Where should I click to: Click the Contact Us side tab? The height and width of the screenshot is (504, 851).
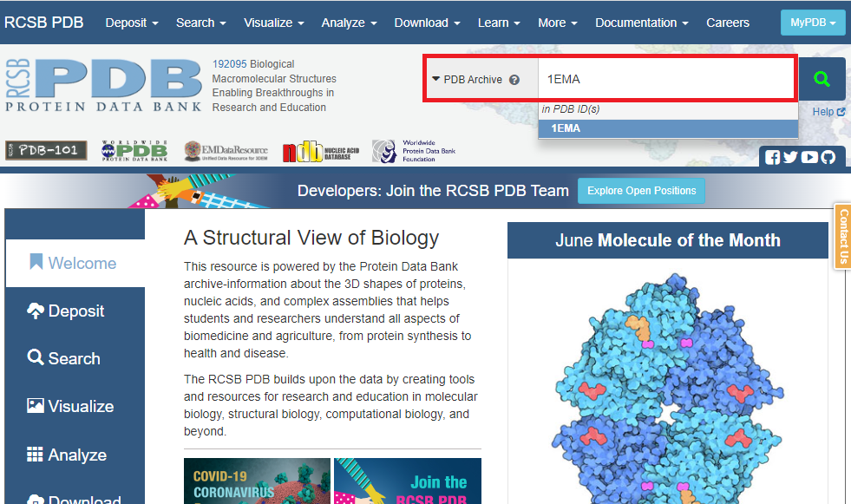click(x=843, y=237)
